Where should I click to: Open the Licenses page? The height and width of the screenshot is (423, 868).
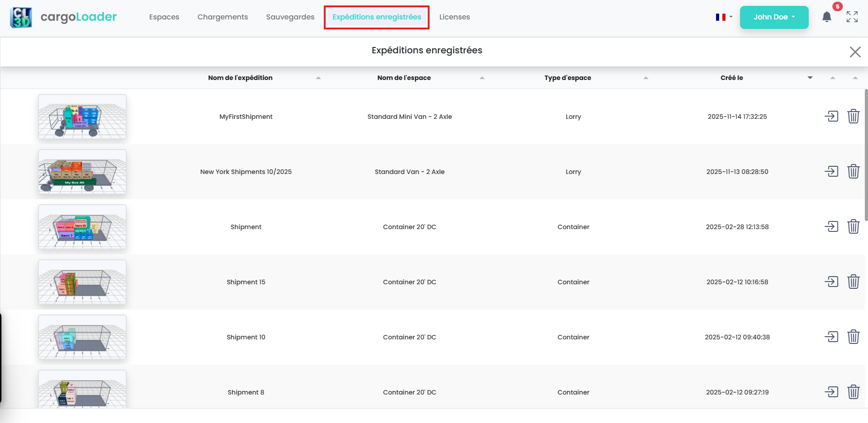[x=454, y=17]
